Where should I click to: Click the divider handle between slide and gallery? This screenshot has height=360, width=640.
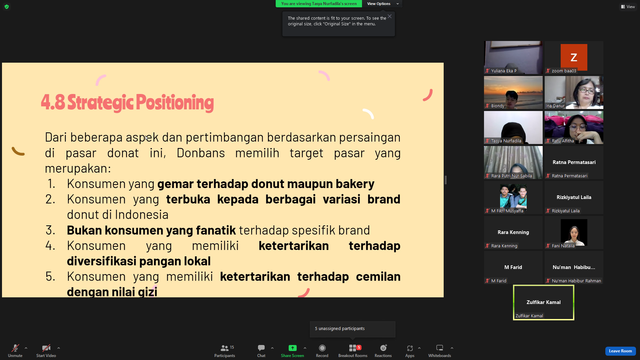[x=446, y=180]
